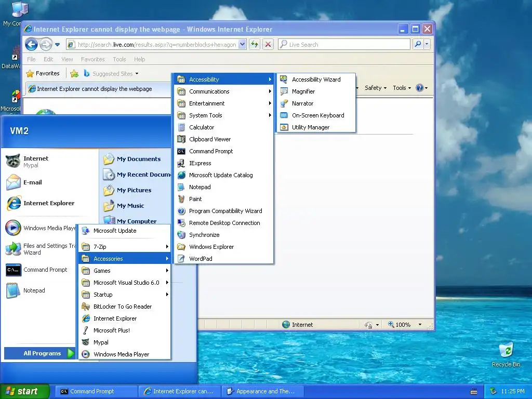532x399 pixels.
Task: Click the Favorites star button
Action: point(43,73)
